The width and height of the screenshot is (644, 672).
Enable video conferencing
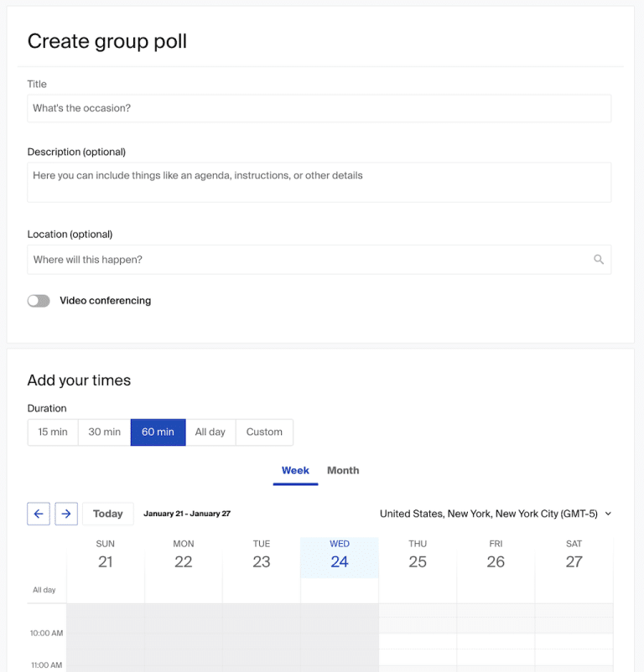[39, 300]
